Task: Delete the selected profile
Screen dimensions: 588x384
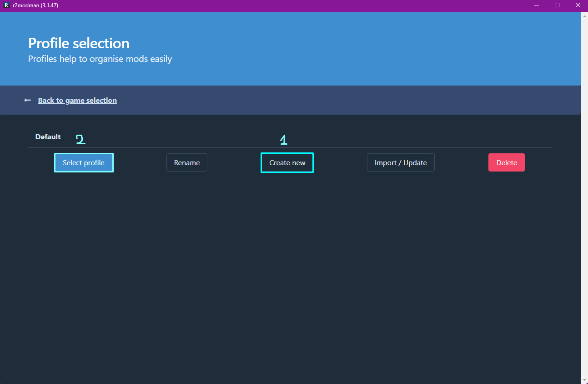Action: tap(507, 162)
